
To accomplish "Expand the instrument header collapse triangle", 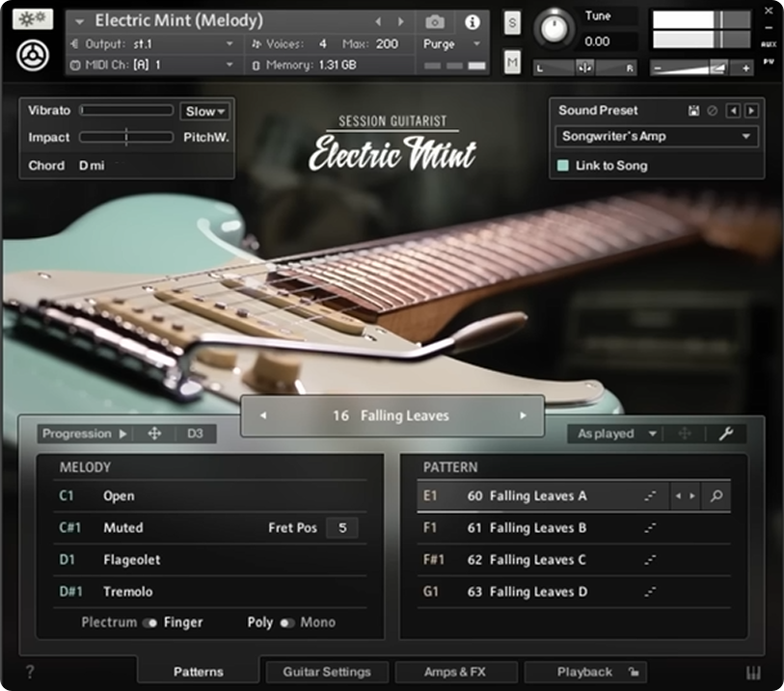I will point(79,22).
